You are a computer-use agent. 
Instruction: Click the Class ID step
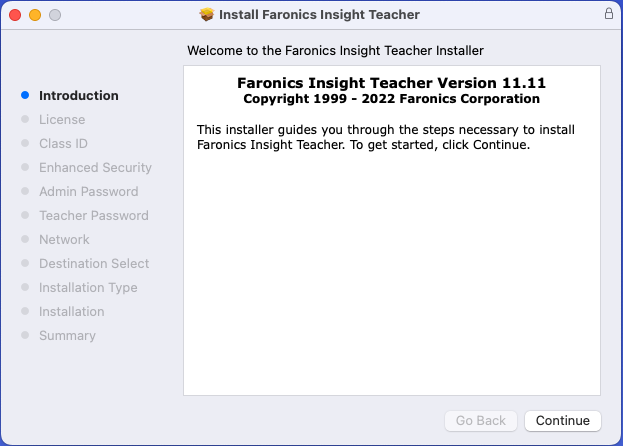pyautogui.click(x=63, y=144)
